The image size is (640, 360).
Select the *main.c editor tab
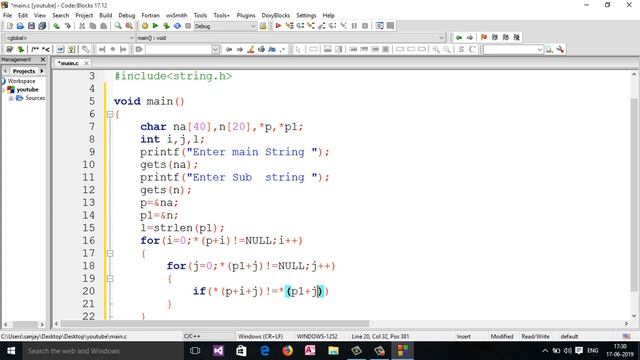pyautogui.click(x=68, y=63)
